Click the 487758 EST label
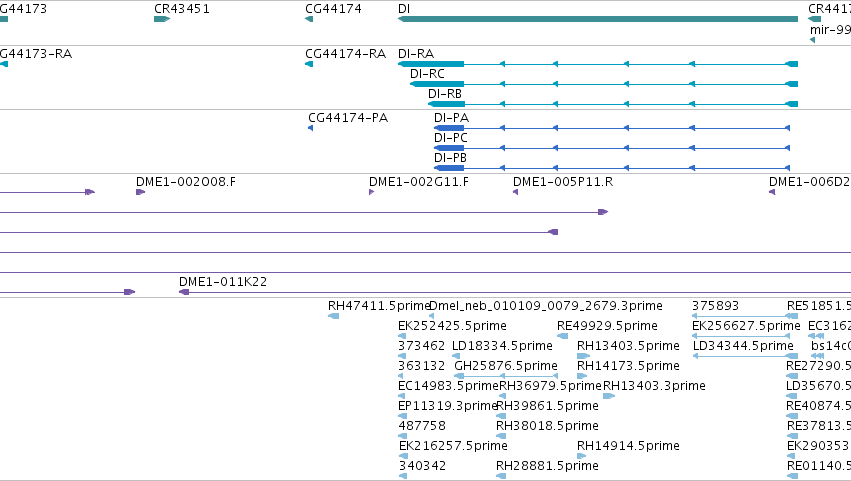This screenshot has height=481, width=851. pyautogui.click(x=422, y=426)
